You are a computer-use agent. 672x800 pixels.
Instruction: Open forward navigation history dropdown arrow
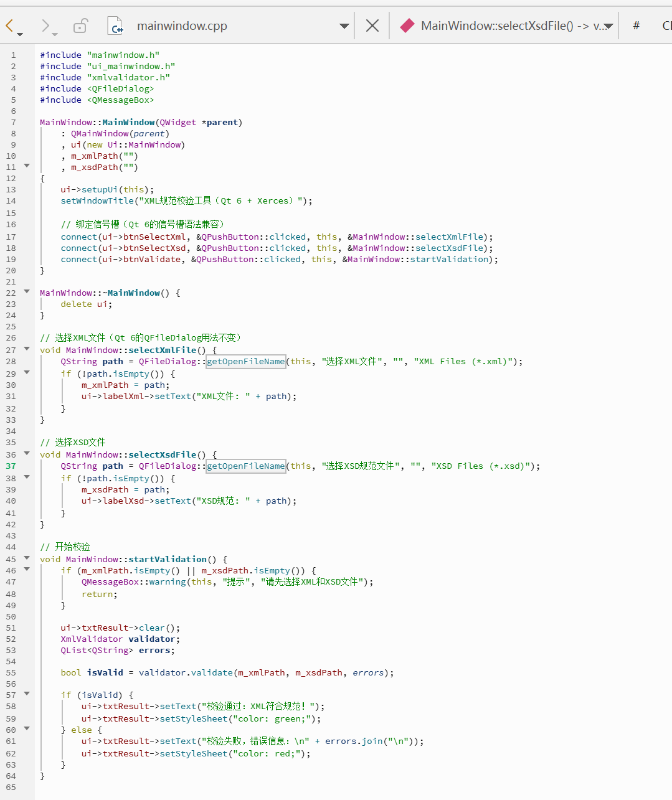pyautogui.click(x=55, y=34)
